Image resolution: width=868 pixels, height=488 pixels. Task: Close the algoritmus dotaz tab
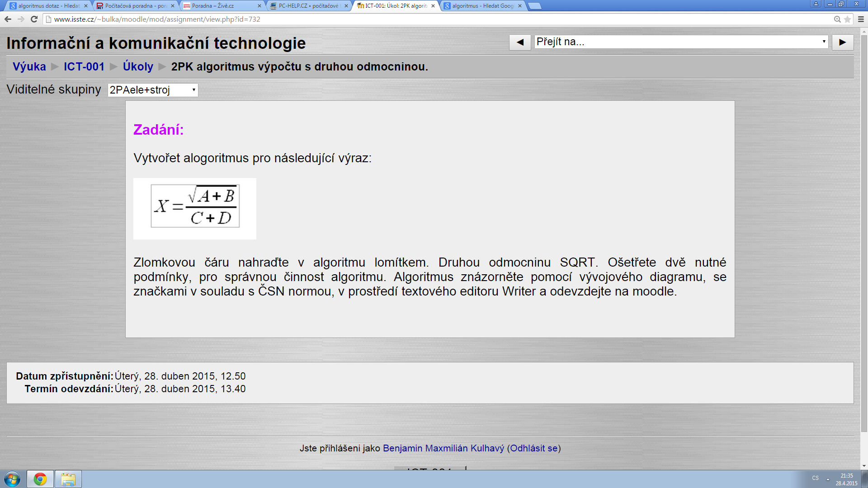pos(86,6)
